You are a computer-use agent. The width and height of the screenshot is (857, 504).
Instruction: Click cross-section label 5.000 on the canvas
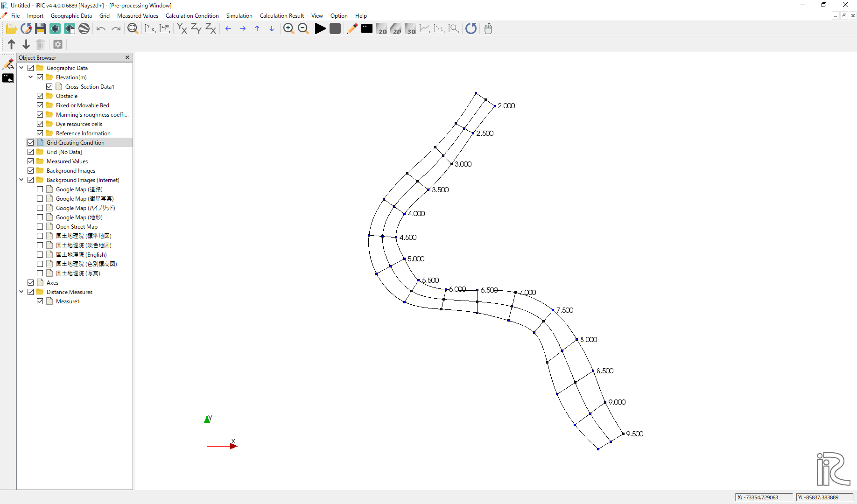coord(416,259)
